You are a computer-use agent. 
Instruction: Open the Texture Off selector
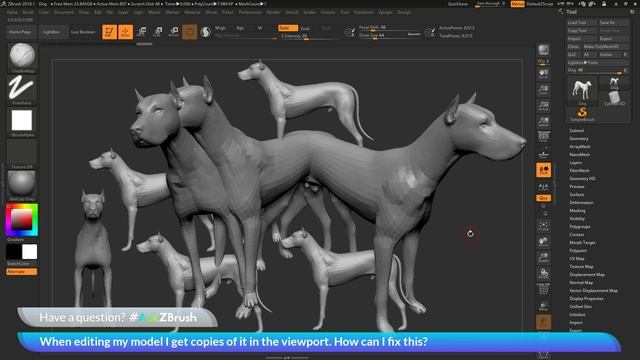[x=22, y=154]
